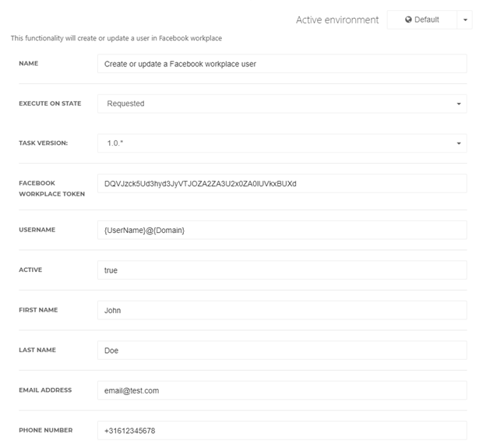Expand the Execute on State dropdown arrow
Screen dimensions: 486x448
459,104
